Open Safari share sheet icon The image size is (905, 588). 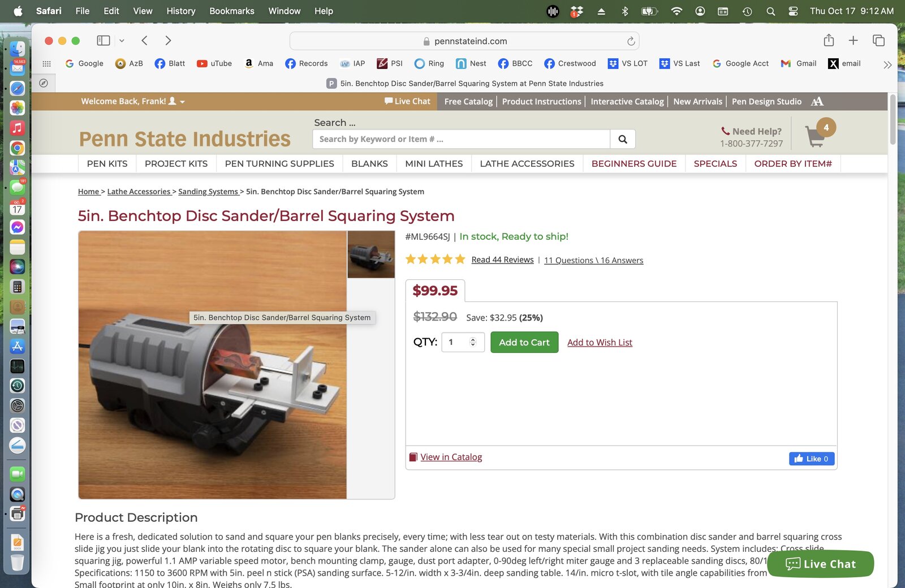[829, 40]
